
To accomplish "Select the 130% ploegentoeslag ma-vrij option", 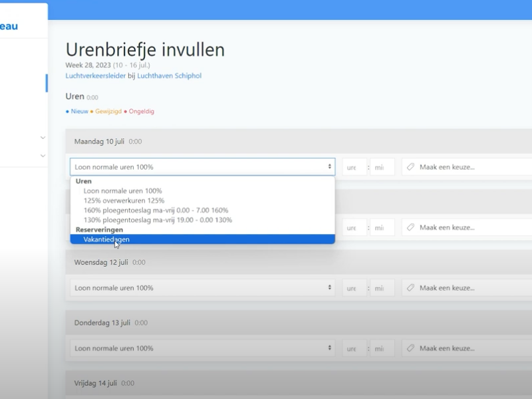I will (x=158, y=219).
